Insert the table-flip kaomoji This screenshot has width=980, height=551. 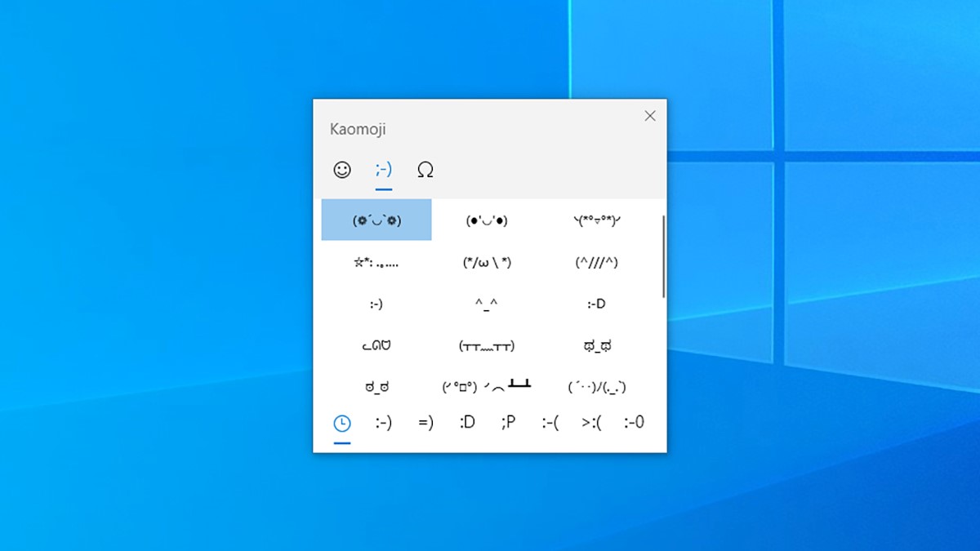coord(487,386)
